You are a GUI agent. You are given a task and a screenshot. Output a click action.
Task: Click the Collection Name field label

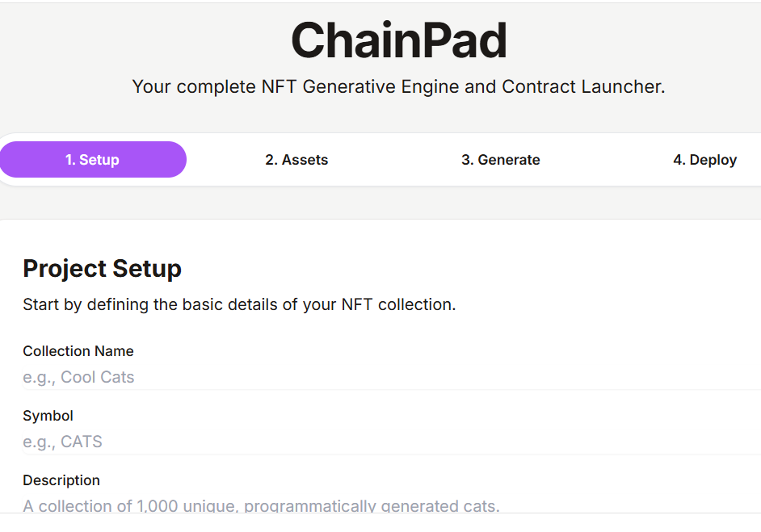tap(78, 351)
